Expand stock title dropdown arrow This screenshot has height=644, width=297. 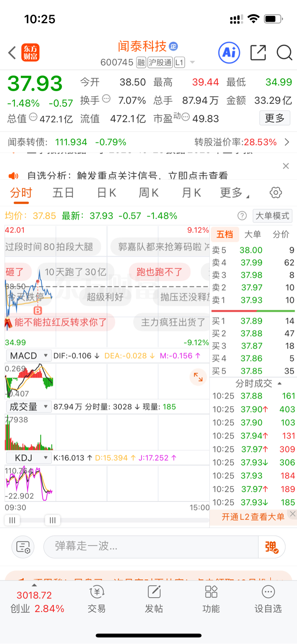[x=192, y=62]
